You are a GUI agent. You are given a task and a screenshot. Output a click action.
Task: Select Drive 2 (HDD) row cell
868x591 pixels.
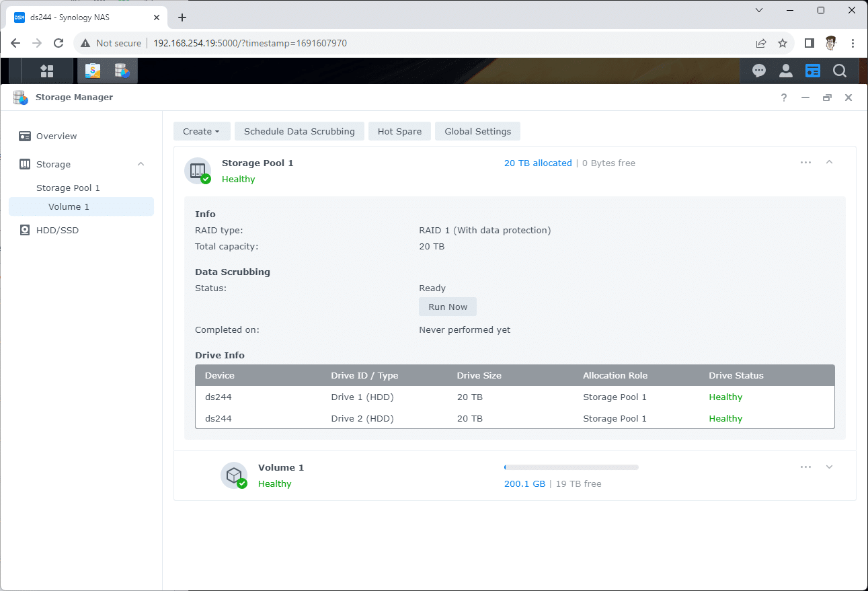point(362,418)
